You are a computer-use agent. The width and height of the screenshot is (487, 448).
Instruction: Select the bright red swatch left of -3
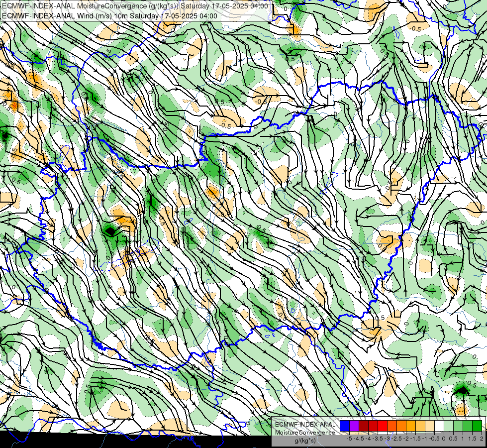(383, 426)
